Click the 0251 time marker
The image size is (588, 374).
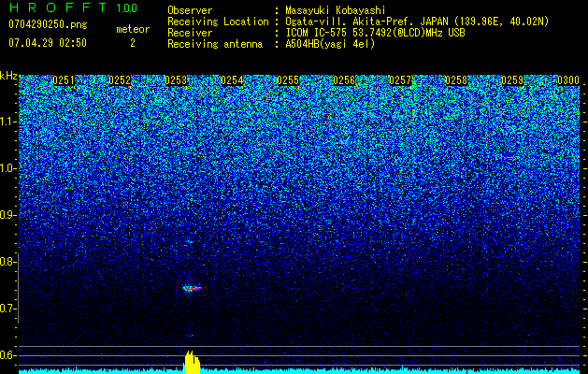tap(64, 80)
